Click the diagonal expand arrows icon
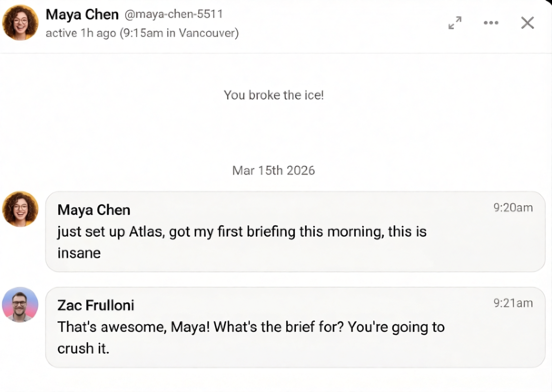Viewport: 552px width, 392px height. (x=455, y=23)
